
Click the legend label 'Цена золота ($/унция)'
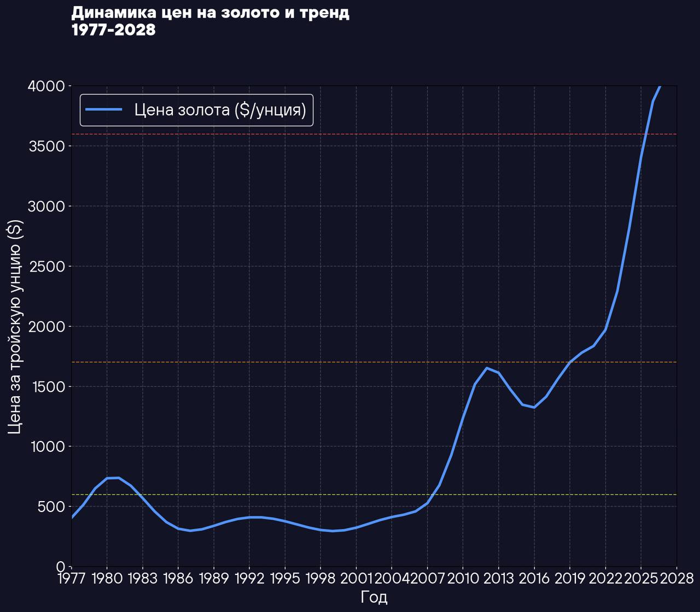pyautogui.click(x=220, y=110)
